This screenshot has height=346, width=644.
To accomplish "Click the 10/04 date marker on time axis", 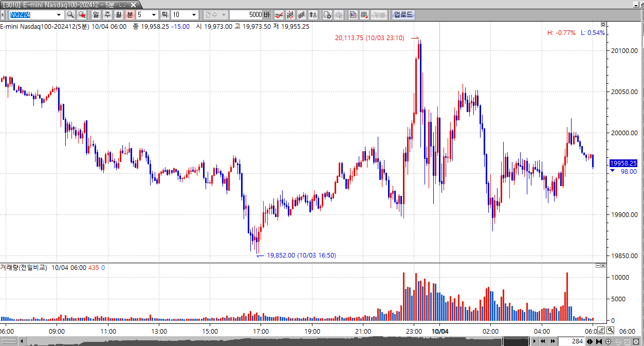I will (439, 332).
